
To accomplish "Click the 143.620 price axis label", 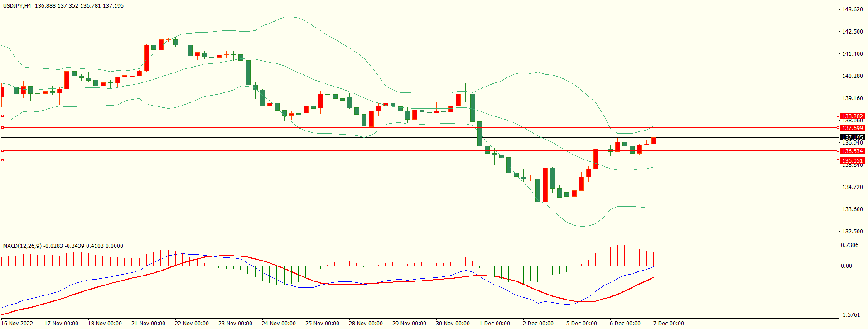I will (852, 10).
